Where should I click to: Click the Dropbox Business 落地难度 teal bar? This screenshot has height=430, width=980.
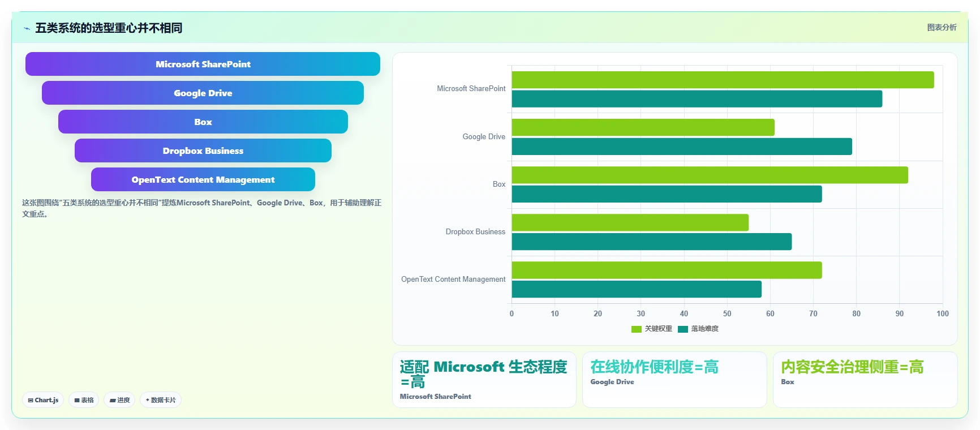(652, 242)
